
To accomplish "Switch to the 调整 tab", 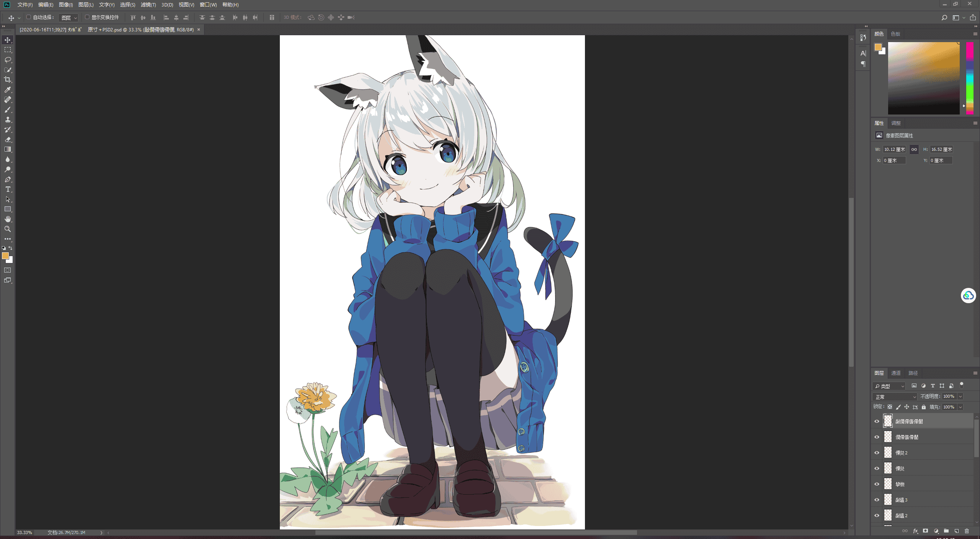I will click(x=896, y=123).
